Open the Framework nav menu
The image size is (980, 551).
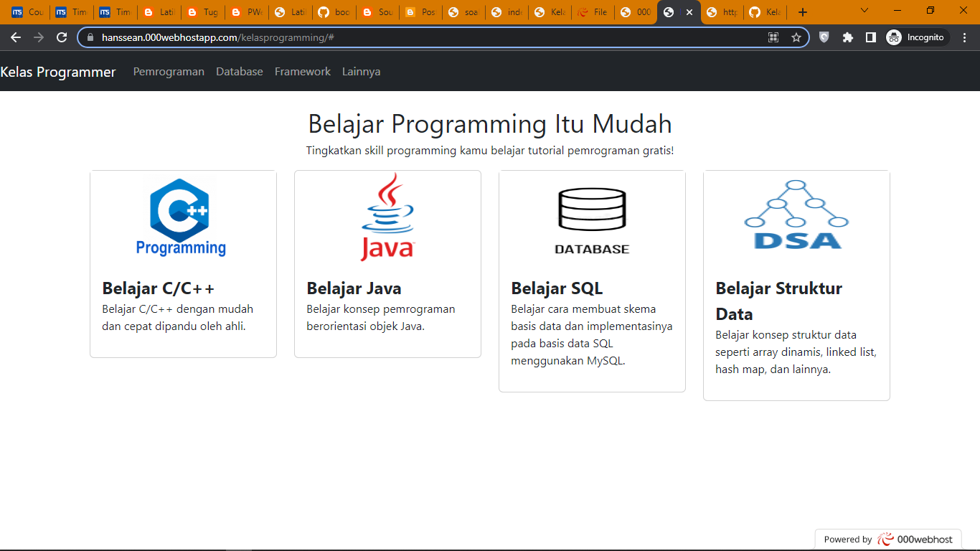303,72
